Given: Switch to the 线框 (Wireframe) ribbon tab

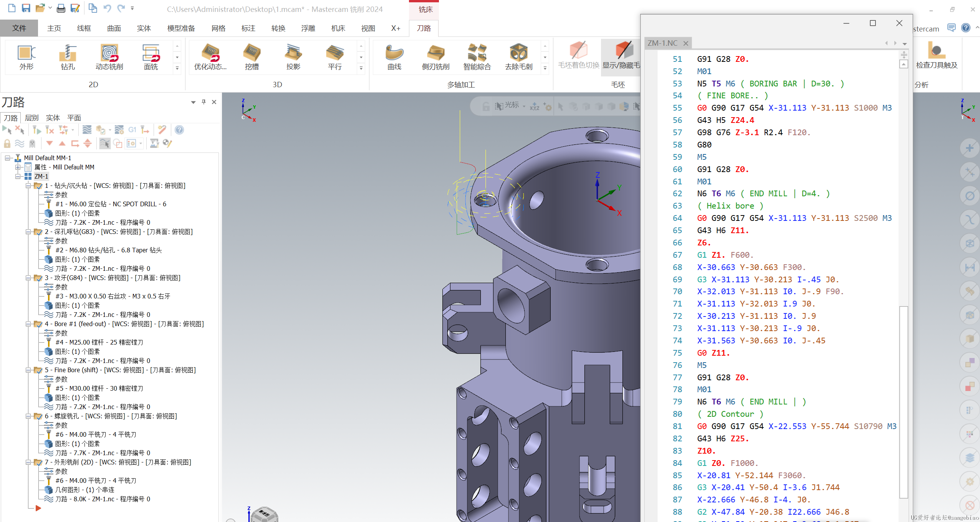Looking at the screenshot, I should (x=84, y=28).
